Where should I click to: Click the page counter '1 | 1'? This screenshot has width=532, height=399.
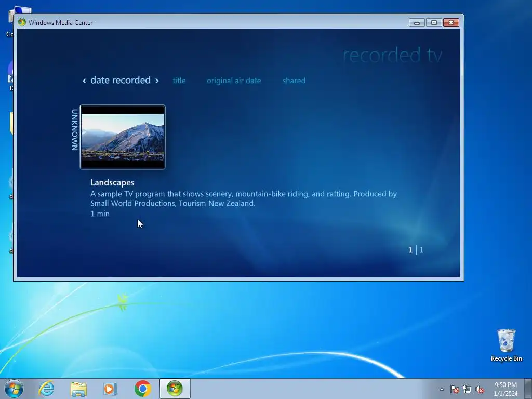(x=416, y=250)
